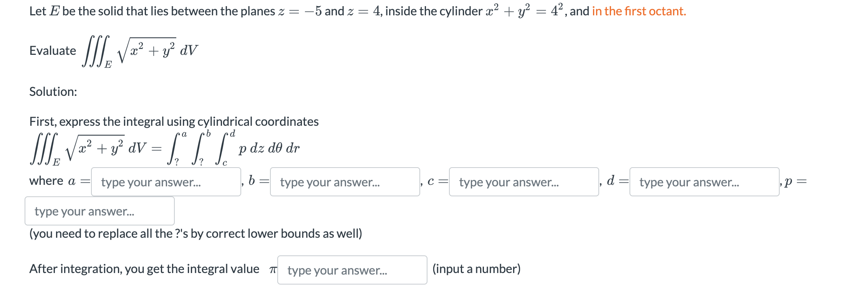Click the "where a =" label
This screenshot has width=868, height=306.
pos(59,181)
